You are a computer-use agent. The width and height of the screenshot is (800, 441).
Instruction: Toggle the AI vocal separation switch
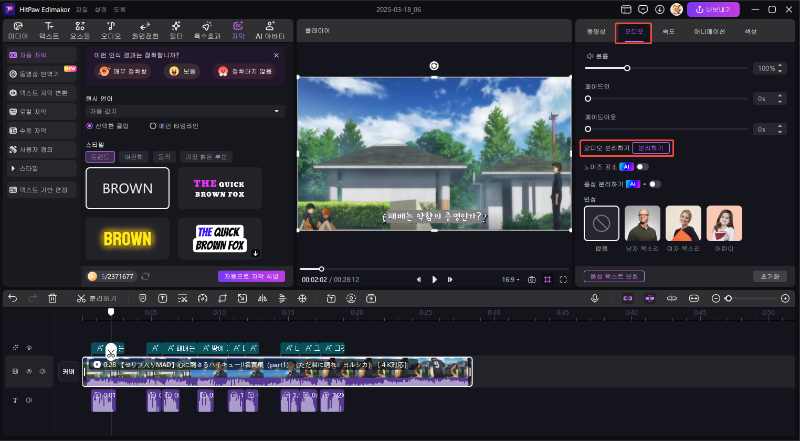click(652, 183)
